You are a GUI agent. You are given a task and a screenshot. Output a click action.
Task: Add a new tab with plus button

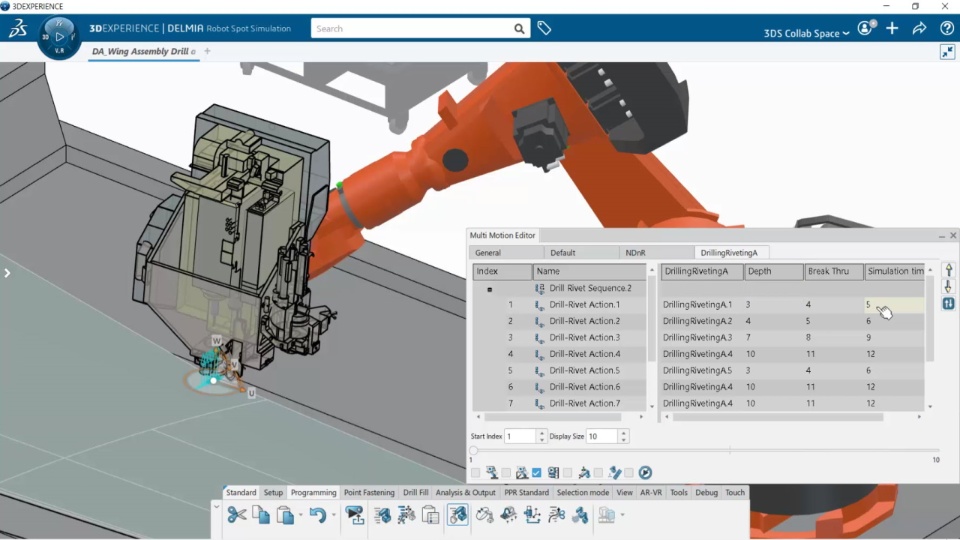[207, 51]
